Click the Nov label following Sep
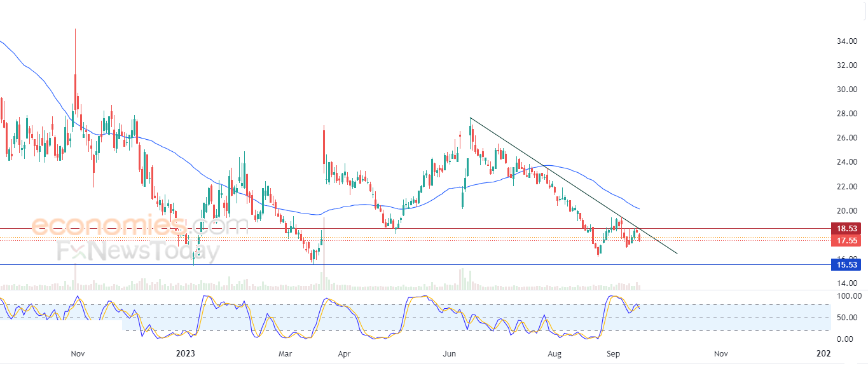 [720, 353]
